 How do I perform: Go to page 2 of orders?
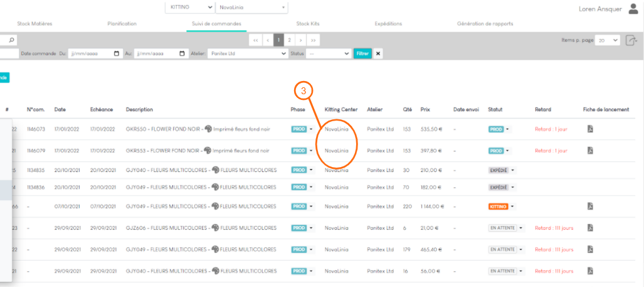pos(289,40)
